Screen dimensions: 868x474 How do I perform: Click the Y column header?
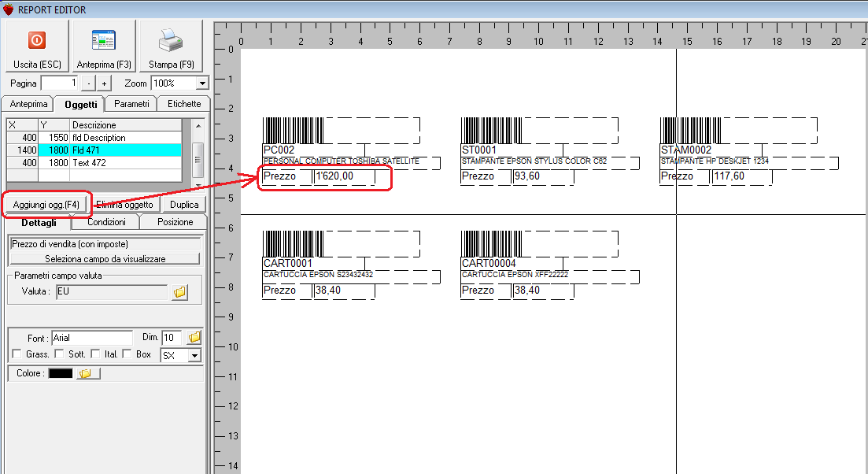(x=54, y=125)
